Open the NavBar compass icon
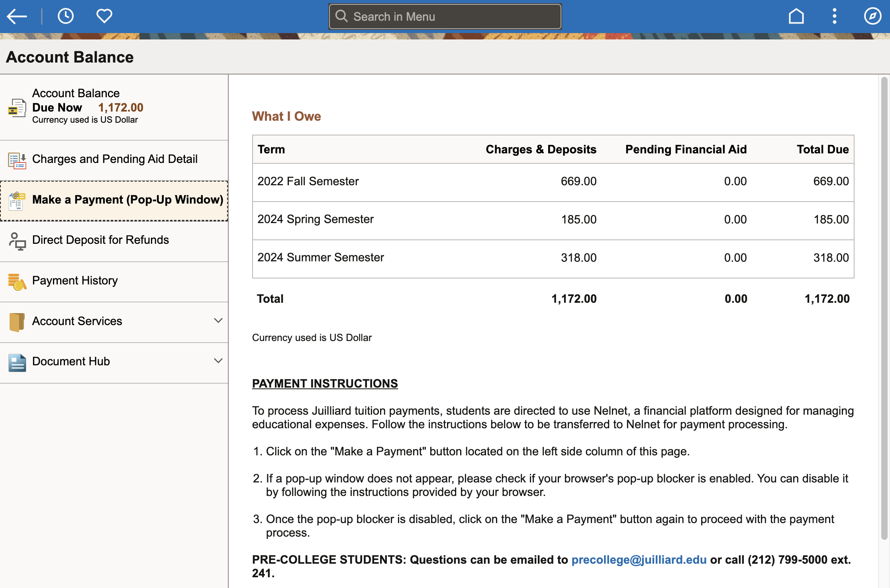The height and width of the screenshot is (588, 890). coord(872,16)
